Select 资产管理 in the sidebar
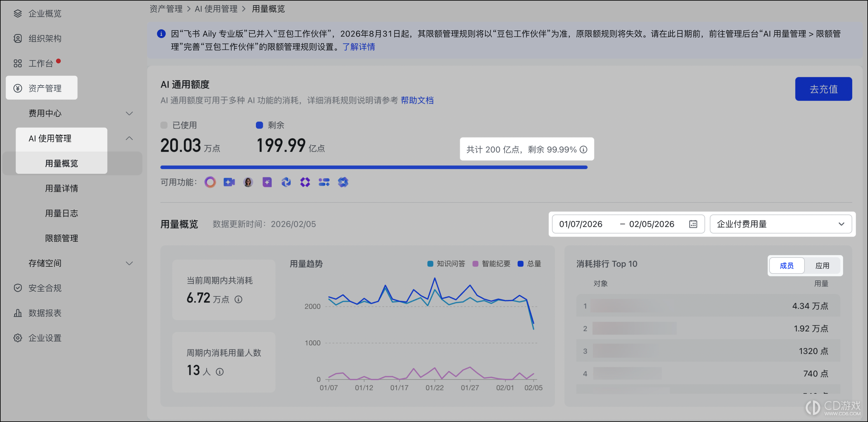The image size is (868, 422). 41,88
